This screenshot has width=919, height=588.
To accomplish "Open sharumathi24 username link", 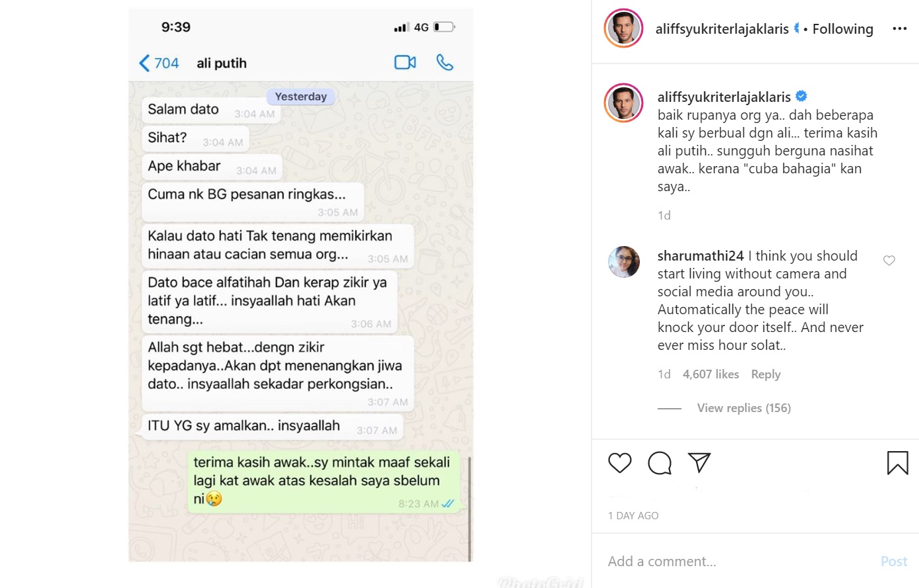I will coord(701,256).
